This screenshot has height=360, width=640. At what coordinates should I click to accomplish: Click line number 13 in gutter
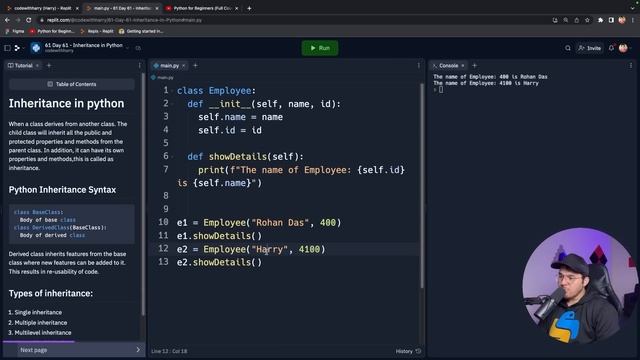(x=163, y=262)
